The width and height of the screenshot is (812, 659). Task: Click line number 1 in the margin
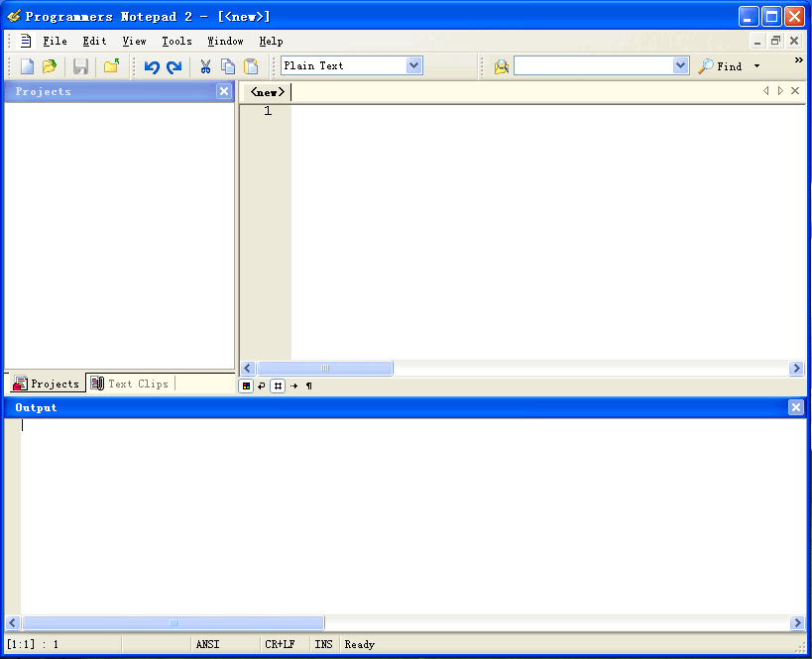[268, 111]
